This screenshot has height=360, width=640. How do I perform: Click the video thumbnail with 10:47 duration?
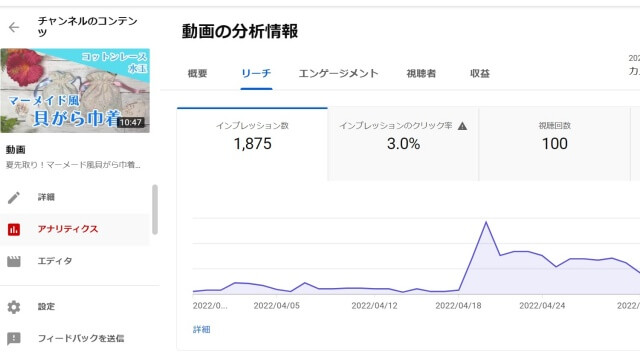click(x=75, y=91)
